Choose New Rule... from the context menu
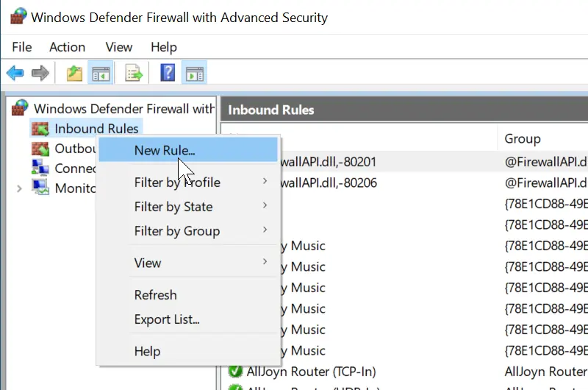588x390 pixels. (x=165, y=150)
